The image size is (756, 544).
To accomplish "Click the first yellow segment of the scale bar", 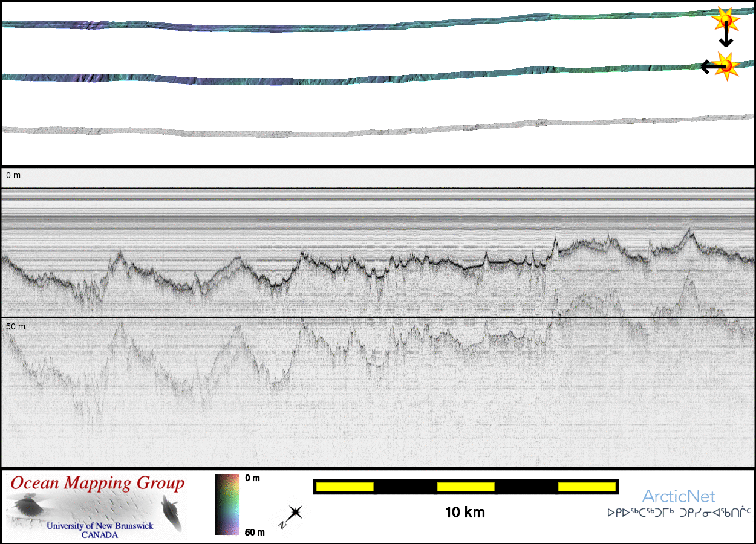I will [x=345, y=487].
